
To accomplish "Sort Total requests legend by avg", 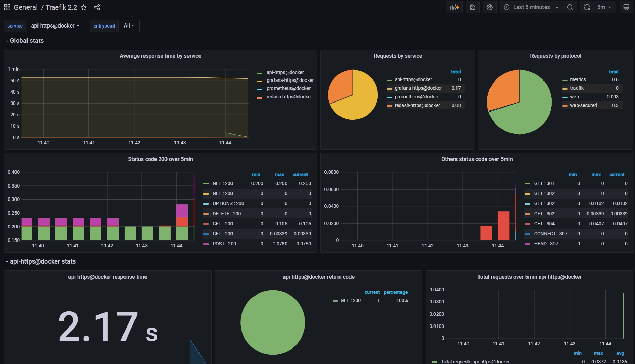I will coord(620,353).
